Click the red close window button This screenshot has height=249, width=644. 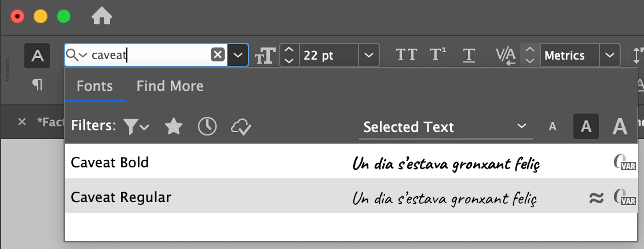(x=17, y=17)
